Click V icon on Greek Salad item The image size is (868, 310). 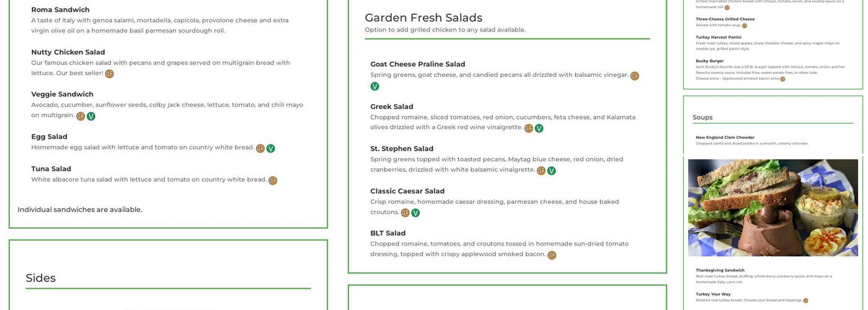click(539, 128)
